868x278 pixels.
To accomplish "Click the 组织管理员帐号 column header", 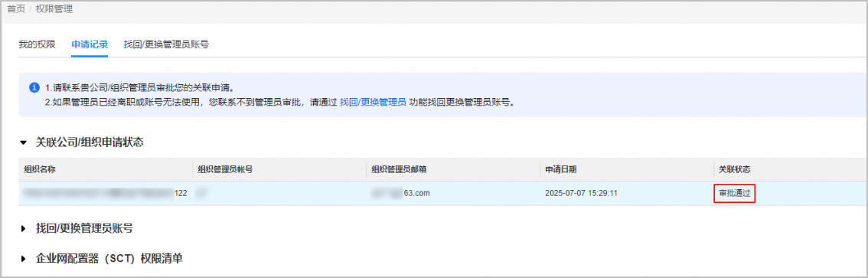I will click(x=279, y=169).
